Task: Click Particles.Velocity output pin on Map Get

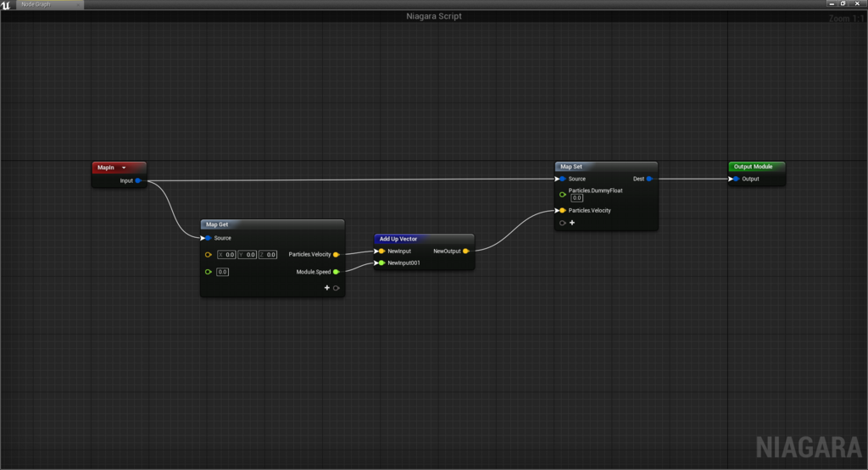Action: pos(336,254)
